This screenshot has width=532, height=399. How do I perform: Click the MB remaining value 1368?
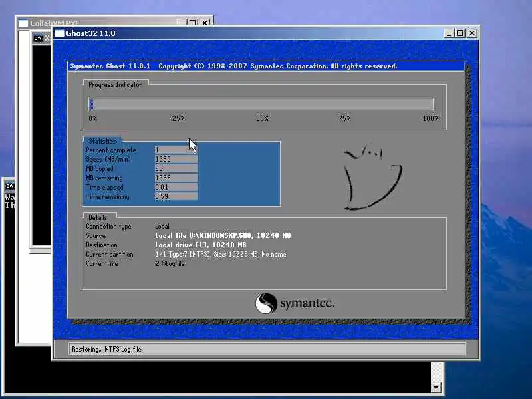tap(176, 178)
